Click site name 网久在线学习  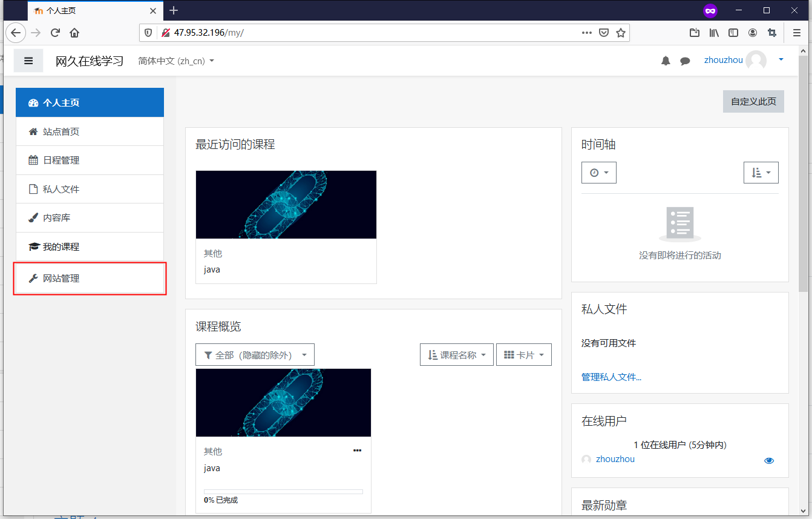pos(90,61)
